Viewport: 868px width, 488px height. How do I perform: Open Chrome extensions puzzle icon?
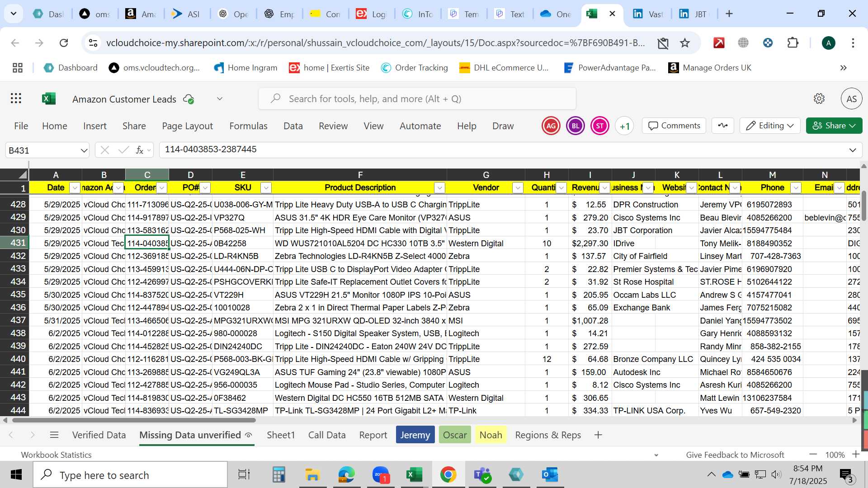[793, 43]
